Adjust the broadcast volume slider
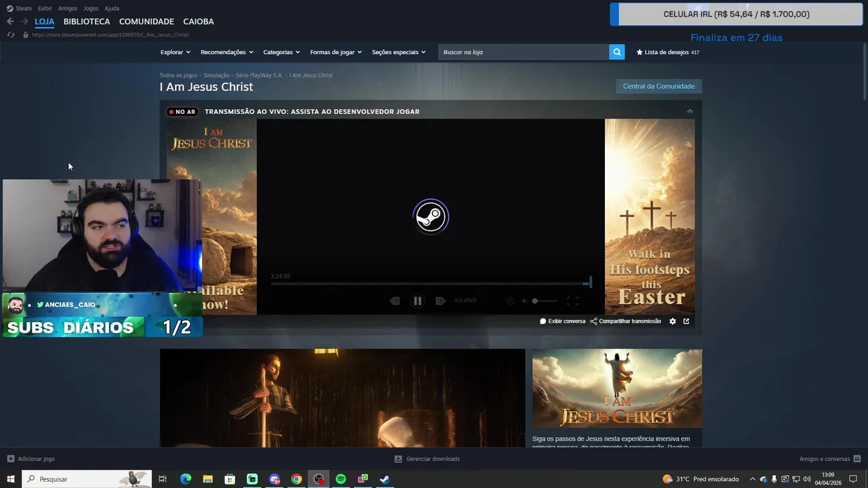The width and height of the screenshot is (868, 488). click(545, 301)
